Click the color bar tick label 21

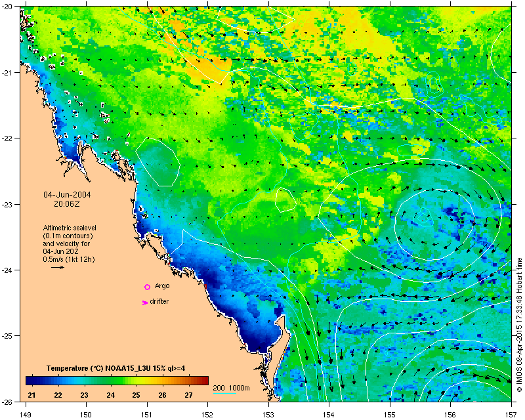(x=31, y=395)
